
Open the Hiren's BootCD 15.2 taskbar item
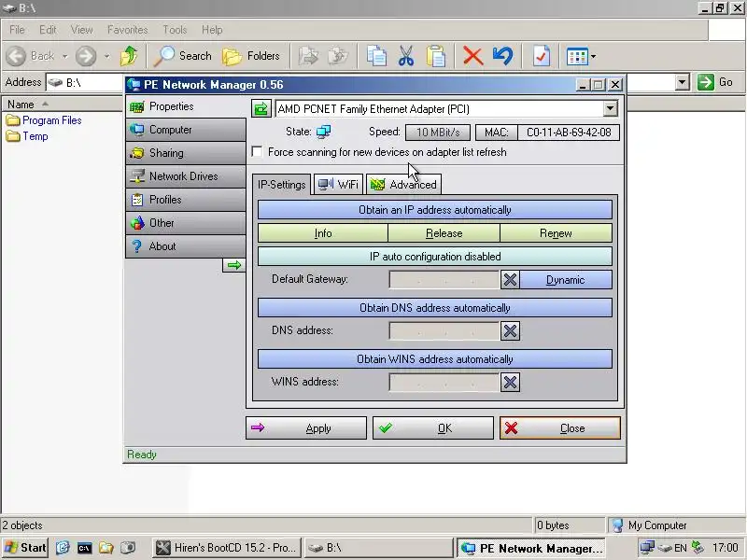(227, 548)
